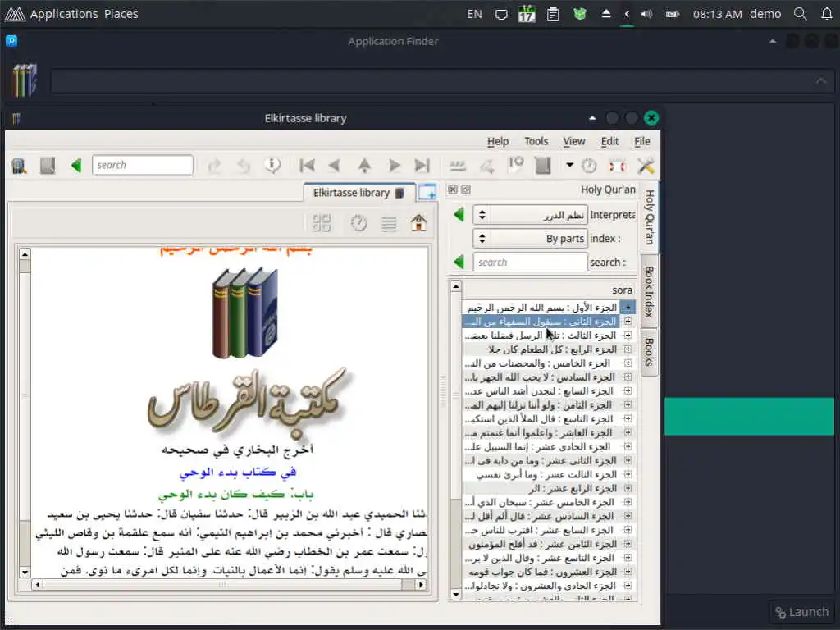This screenshot has width=840, height=630.
Task: Jump to last page with skip-forward arrow
Action: [422, 165]
